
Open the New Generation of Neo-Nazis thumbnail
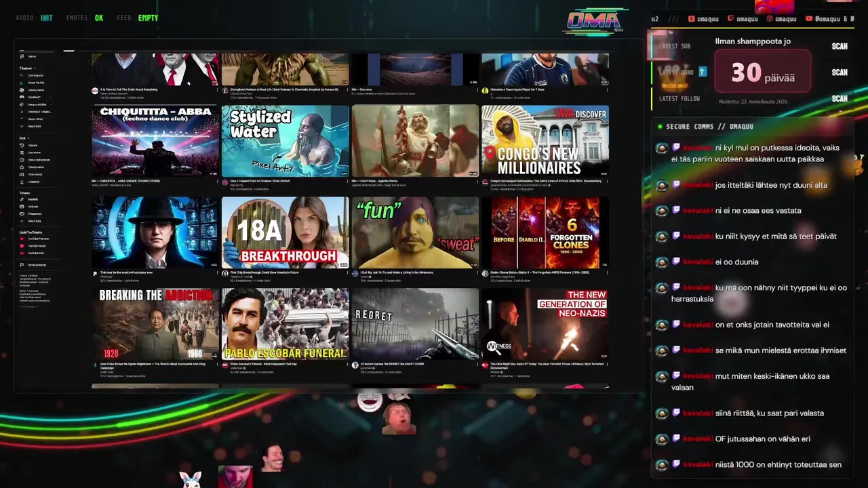545,324
